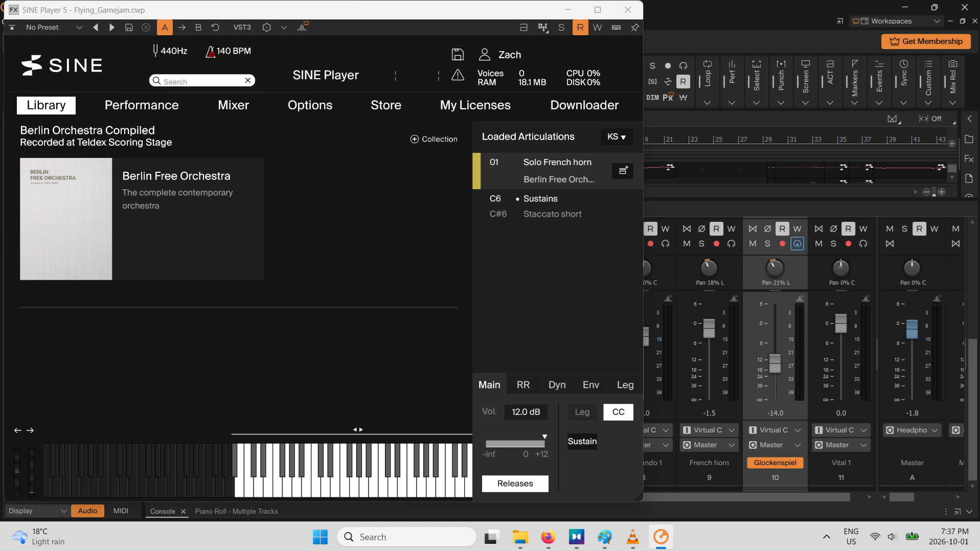Open the Display dropdown in console
This screenshot has height=551, width=980.
pyautogui.click(x=37, y=511)
